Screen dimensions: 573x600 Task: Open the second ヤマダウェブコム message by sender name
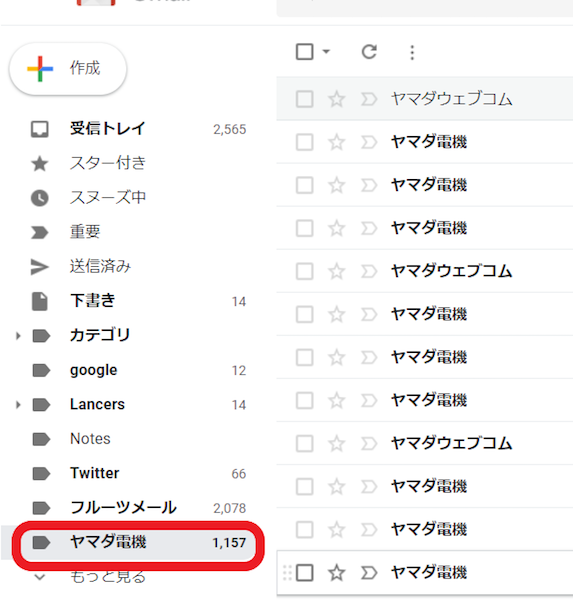pyautogui.click(x=452, y=271)
